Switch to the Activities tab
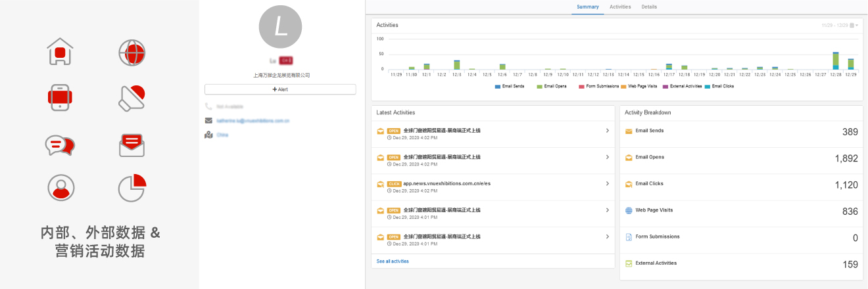Image resolution: width=868 pixels, height=289 pixels. click(x=620, y=7)
